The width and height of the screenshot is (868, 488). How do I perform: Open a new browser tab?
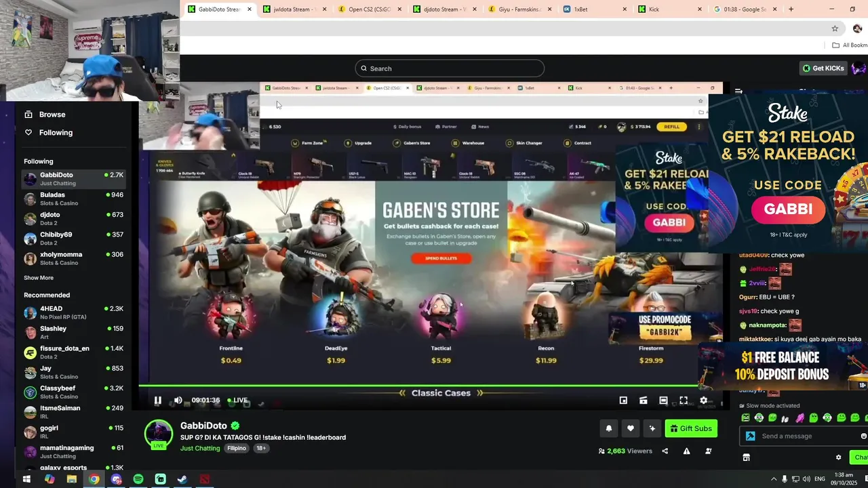791,9
